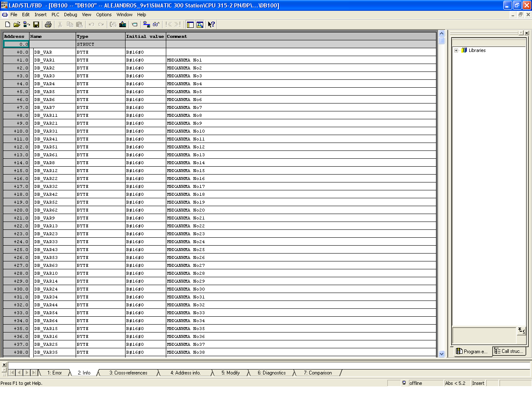
Task: Click the Next error icon
Action: [178, 25]
